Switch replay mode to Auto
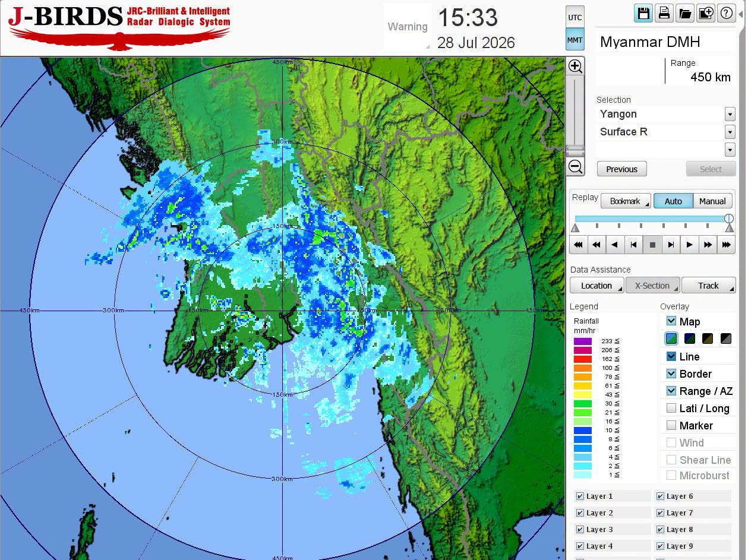748x560 pixels. point(673,201)
